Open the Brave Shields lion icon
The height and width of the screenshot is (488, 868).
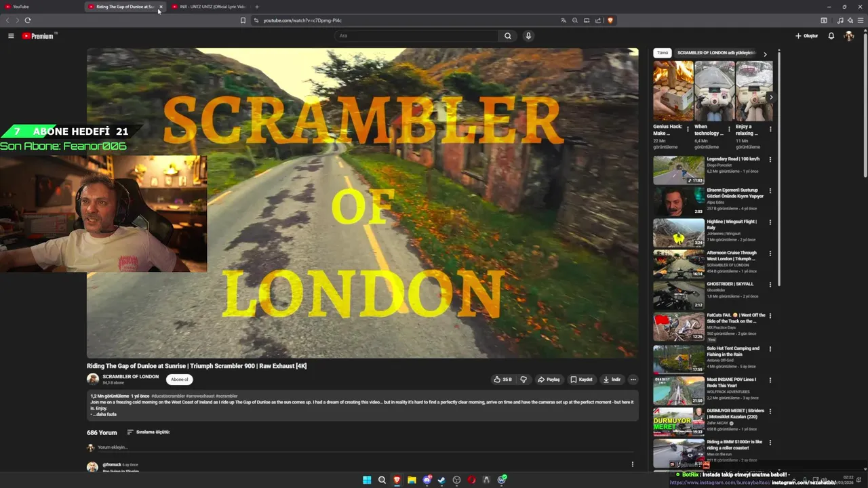[x=610, y=20]
